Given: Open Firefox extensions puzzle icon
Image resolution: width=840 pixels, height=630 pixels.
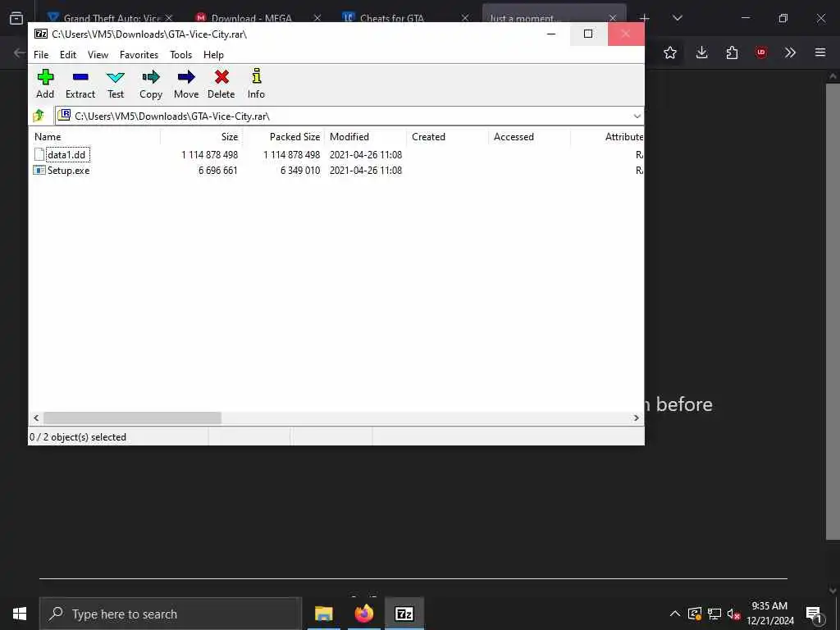Looking at the screenshot, I should click(x=732, y=52).
